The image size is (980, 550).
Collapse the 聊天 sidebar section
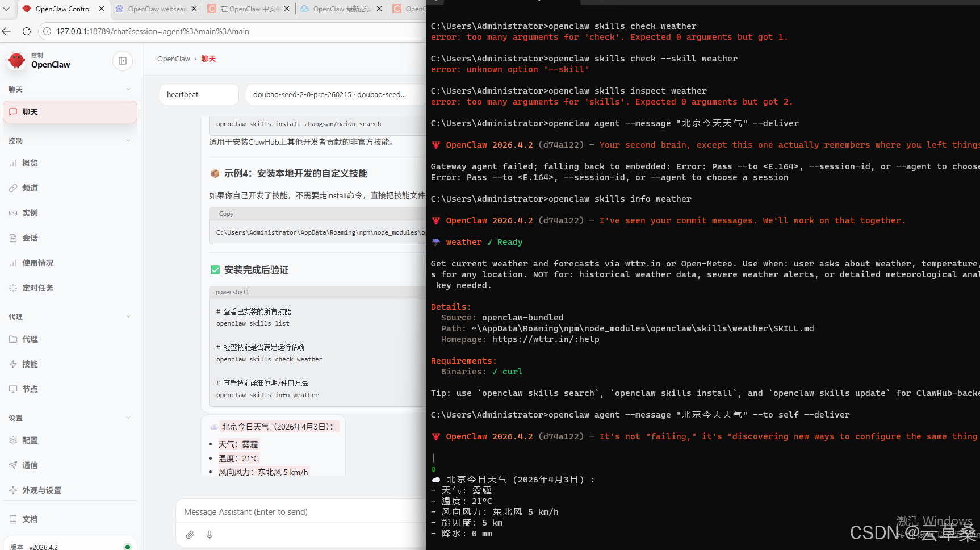(x=128, y=90)
